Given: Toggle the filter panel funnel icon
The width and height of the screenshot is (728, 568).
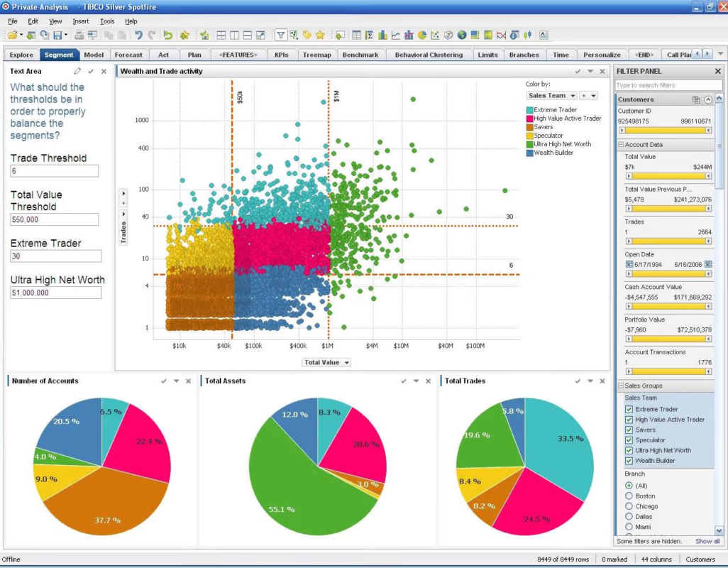Looking at the screenshot, I should [281, 35].
